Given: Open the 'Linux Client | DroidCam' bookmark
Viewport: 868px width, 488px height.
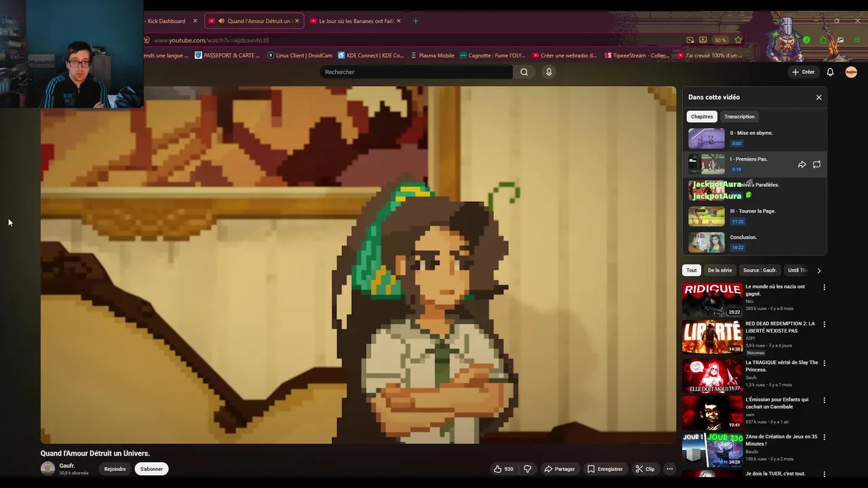Looking at the screenshot, I should point(300,56).
